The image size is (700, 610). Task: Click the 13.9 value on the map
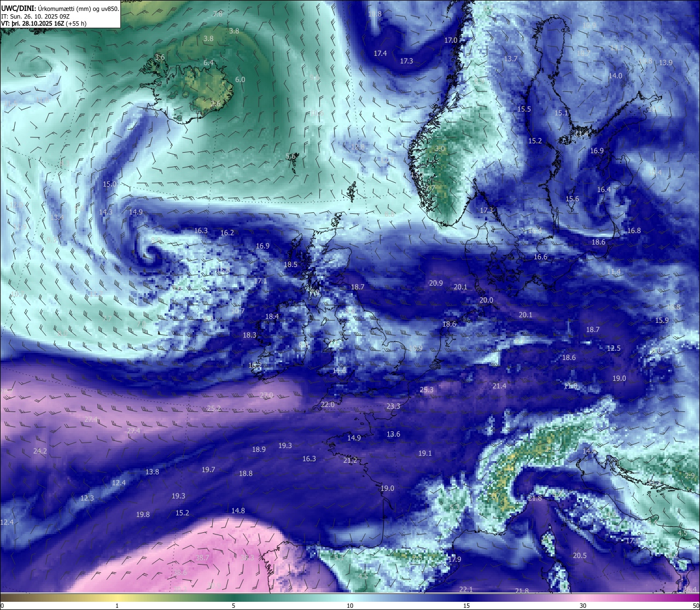[666, 62]
